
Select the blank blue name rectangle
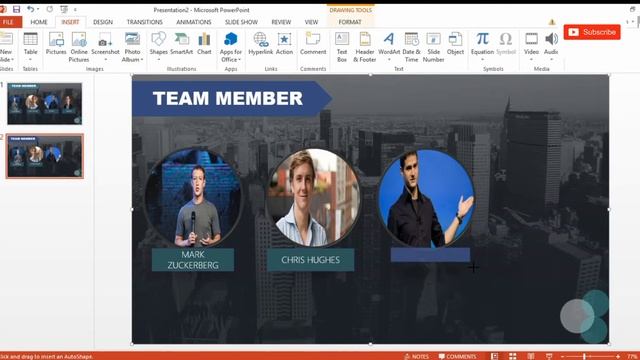tap(430, 255)
